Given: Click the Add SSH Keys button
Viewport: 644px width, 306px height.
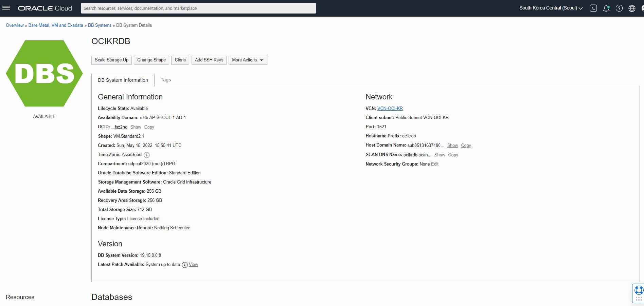Looking at the screenshot, I should (209, 60).
